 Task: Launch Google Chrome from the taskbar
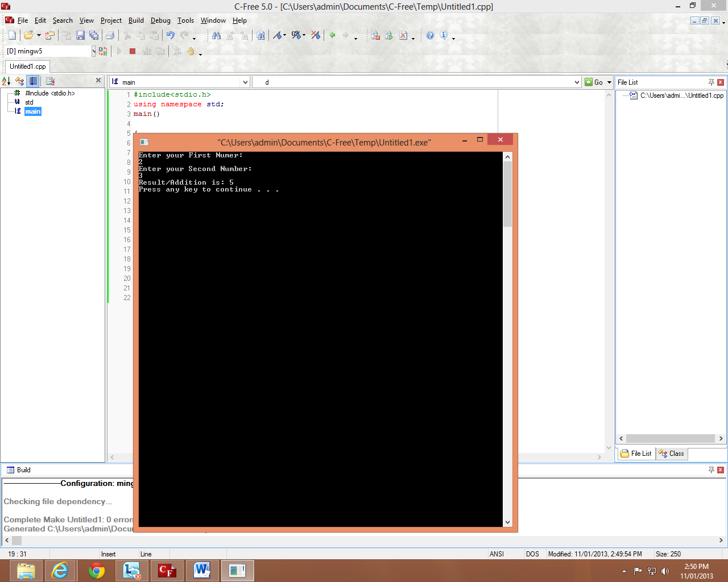96,570
